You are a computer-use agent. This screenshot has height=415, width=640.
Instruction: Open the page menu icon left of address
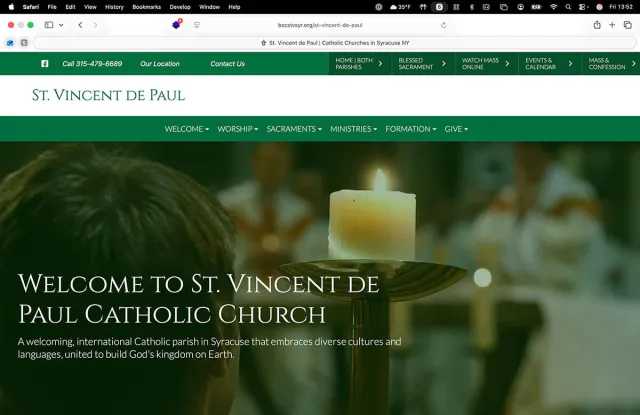(x=197, y=25)
